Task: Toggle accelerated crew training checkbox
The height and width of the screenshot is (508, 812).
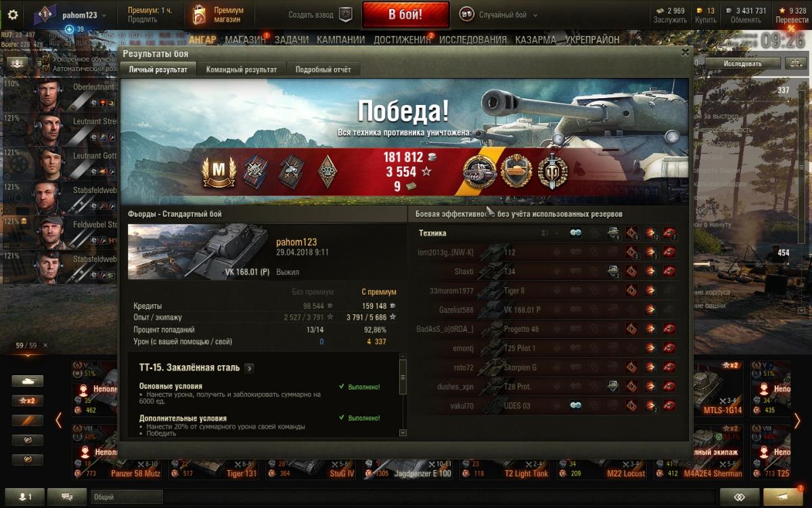Action: (x=46, y=59)
